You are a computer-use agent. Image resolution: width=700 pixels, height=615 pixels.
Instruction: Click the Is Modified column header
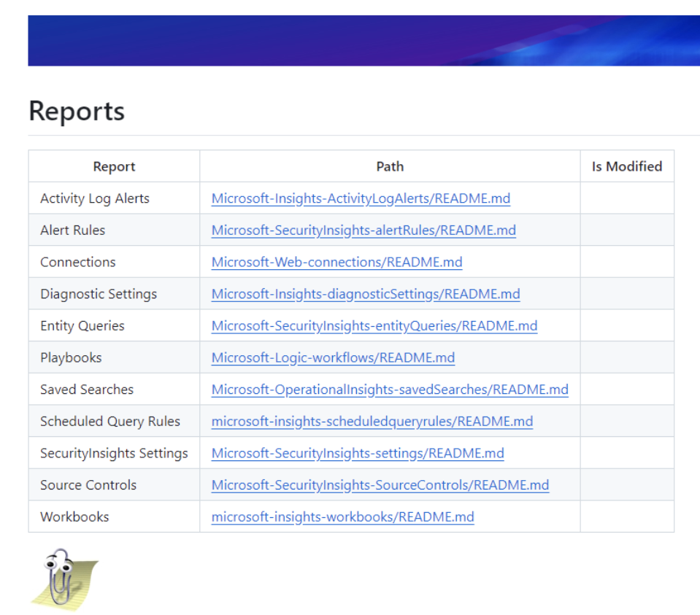627,166
